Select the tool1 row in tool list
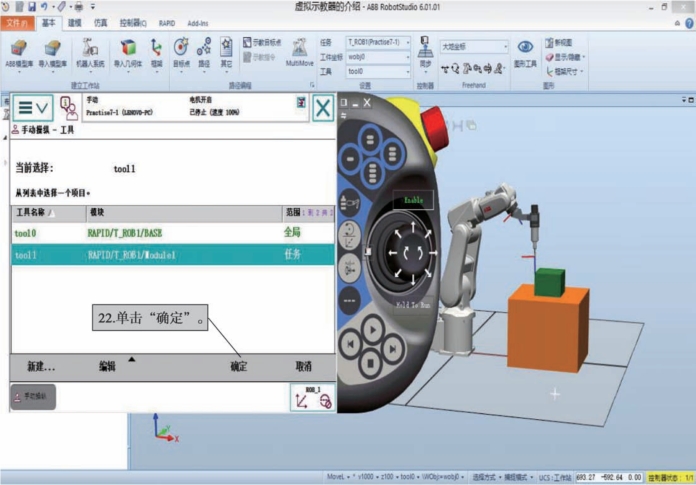Image resolution: width=696 pixels, height=485 pixels. [172, 255]
